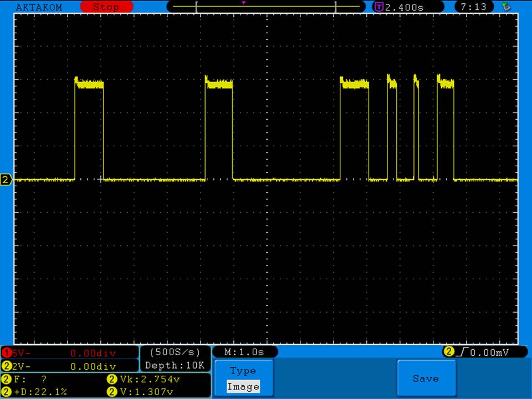This screenshot has width=532, height=399.
Task: Click the magenta horizontal trigger position marker
Action: tap(244, 3)
